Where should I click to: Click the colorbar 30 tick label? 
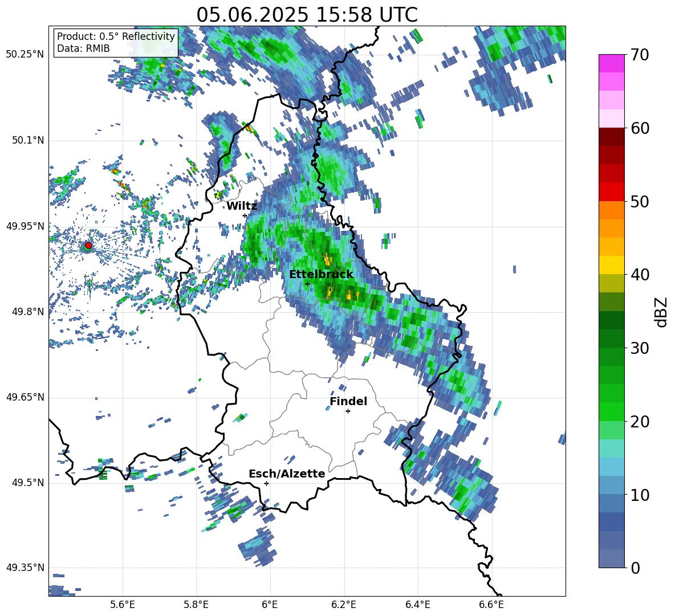pos(640,348)
